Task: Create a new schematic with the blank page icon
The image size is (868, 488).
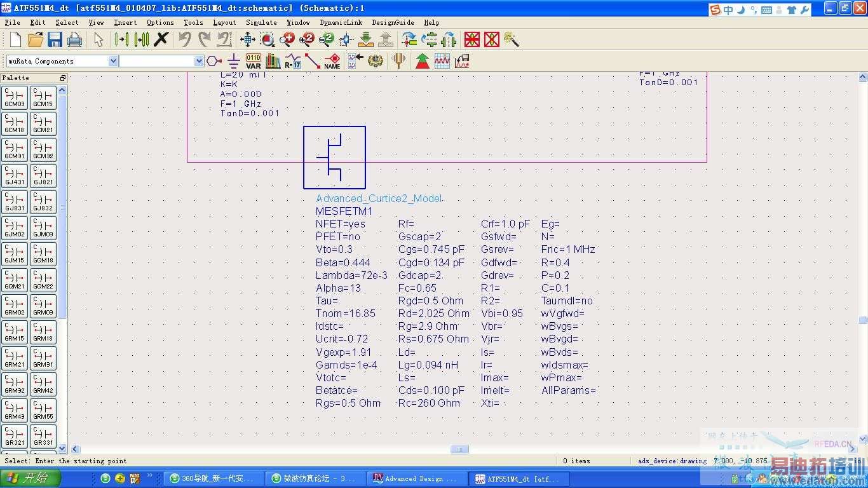Action: 15,39
